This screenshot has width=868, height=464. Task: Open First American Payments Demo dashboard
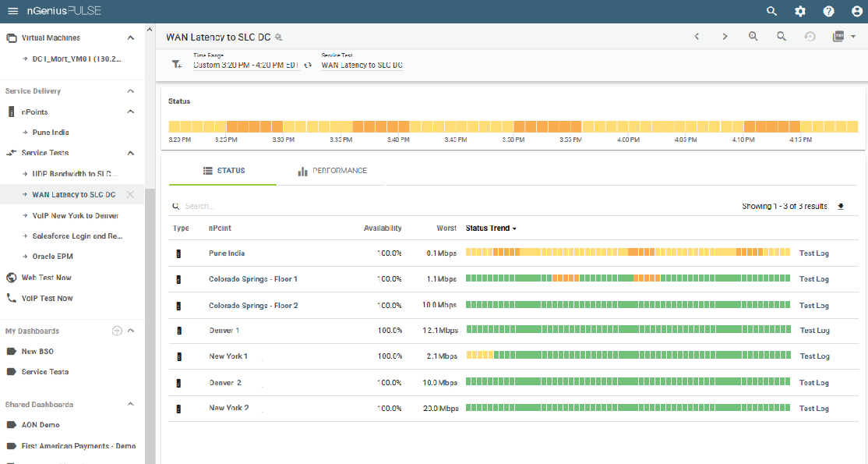(x=78, y=446)
